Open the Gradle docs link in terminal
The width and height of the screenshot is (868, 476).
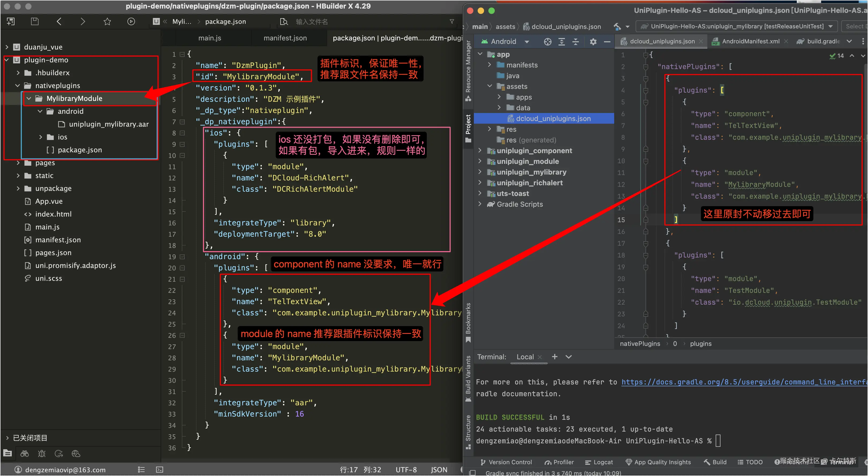coord(741,382)
